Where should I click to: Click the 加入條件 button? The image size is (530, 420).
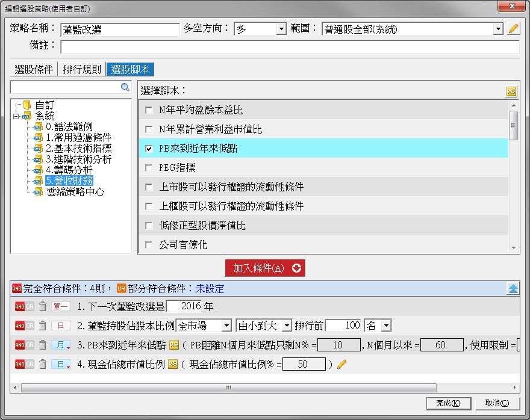click(x=265, y=268)
